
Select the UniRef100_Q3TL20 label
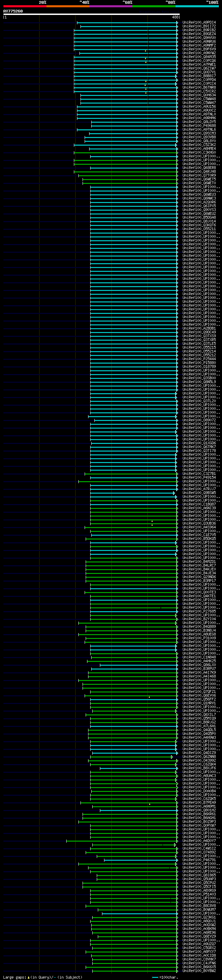click(199, 401)
